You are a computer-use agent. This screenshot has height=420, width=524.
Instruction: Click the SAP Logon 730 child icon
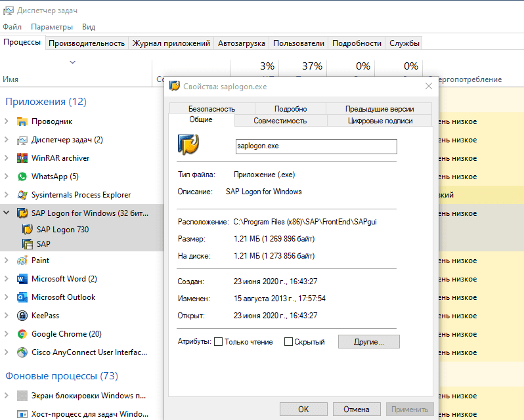point(28,230)
